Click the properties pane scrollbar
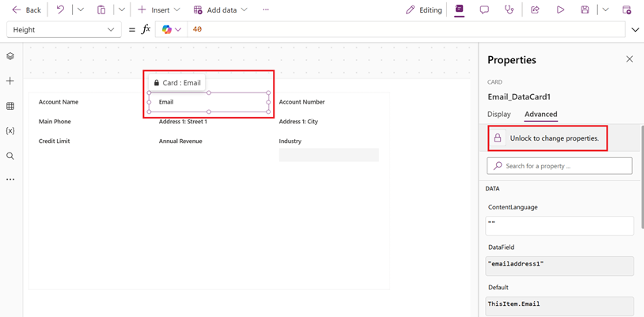Viewport: 644px width, 317px height. (642, 176)
